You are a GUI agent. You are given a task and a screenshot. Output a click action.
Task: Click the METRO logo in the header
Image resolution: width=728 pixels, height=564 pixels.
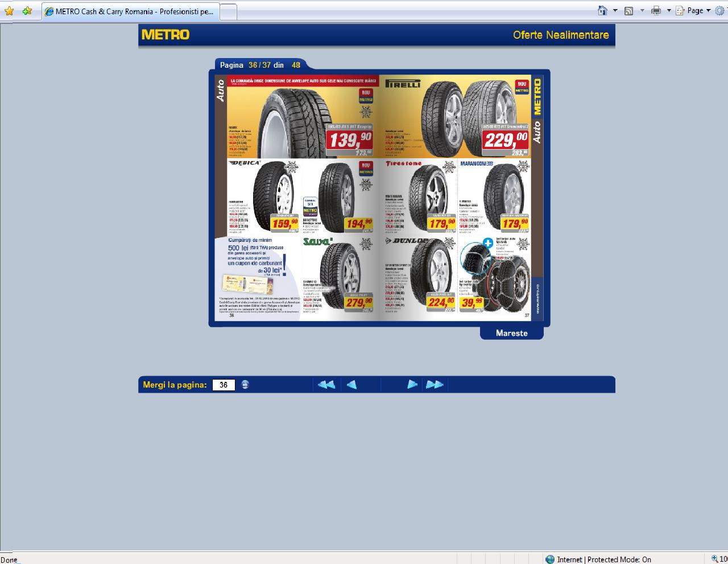(x=166, y=35)
